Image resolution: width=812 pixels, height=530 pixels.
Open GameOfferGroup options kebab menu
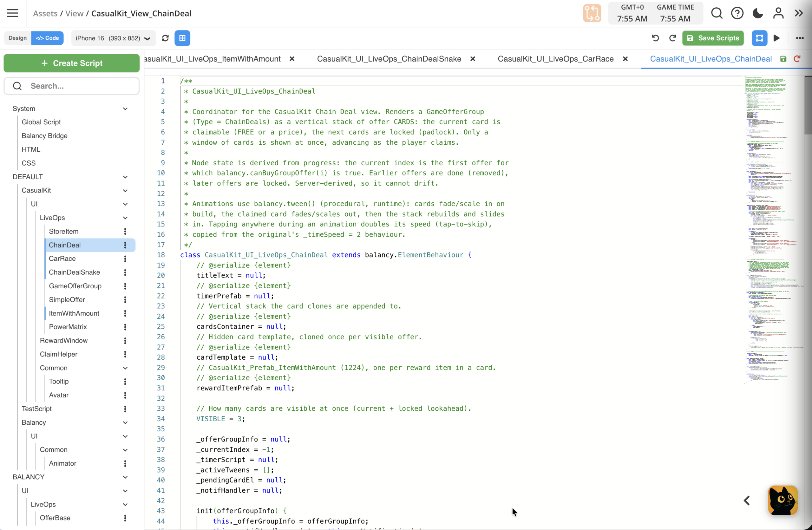coord(125,286)
